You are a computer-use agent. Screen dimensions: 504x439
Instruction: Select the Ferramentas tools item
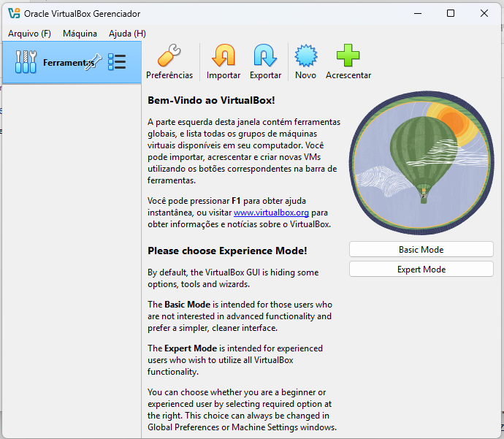click(x=72, y=62)
